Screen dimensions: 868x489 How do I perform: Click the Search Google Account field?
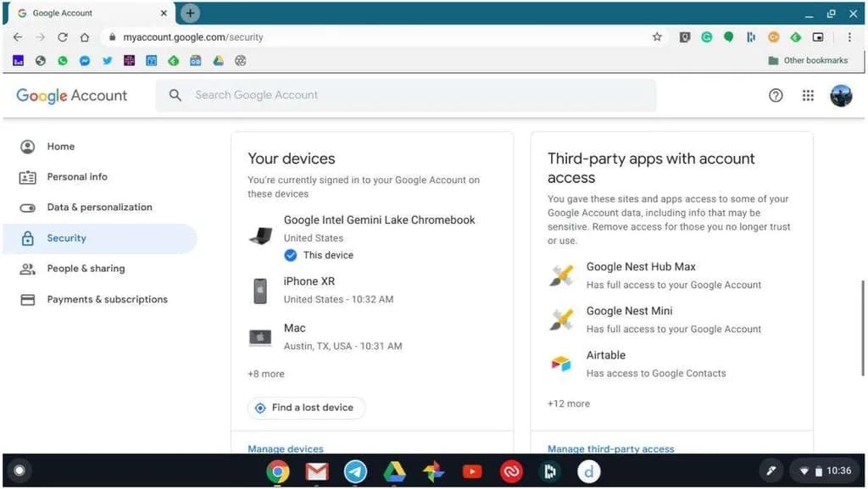pyautogui.click(x=407, y=96)
